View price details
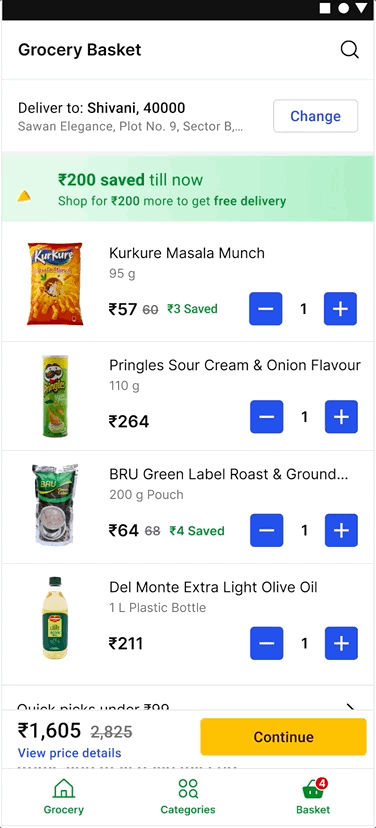376x828 pixels. 70,753
